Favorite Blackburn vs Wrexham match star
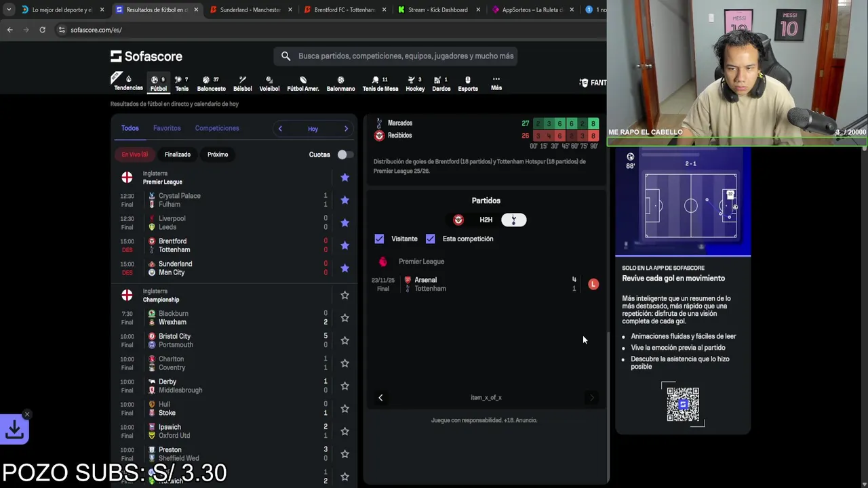The width and height of the screenshot is (868, 488). (x=344, y=318)
